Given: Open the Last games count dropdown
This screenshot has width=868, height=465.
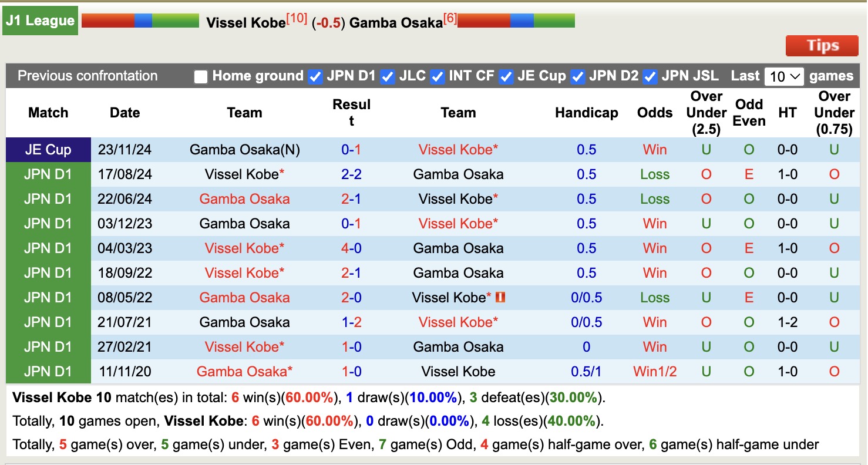Looking at the screenshot, I should (784, 75).
